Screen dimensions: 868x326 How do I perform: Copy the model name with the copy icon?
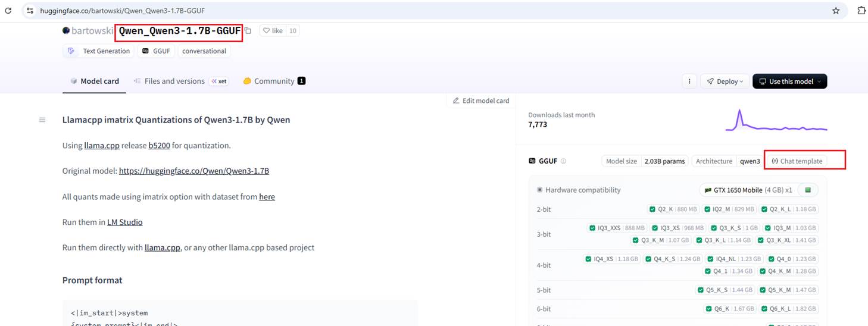(x=248, y=31)
